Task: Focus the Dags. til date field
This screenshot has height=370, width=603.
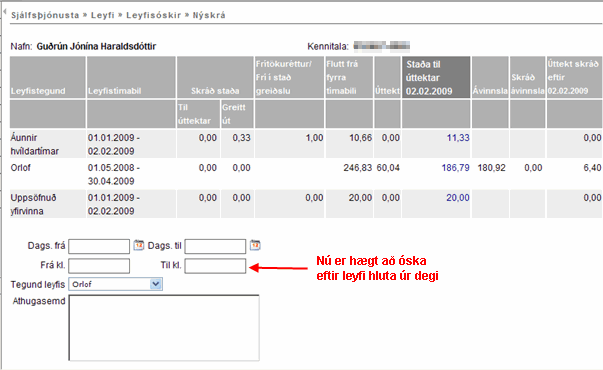Action: coord(215,247)
